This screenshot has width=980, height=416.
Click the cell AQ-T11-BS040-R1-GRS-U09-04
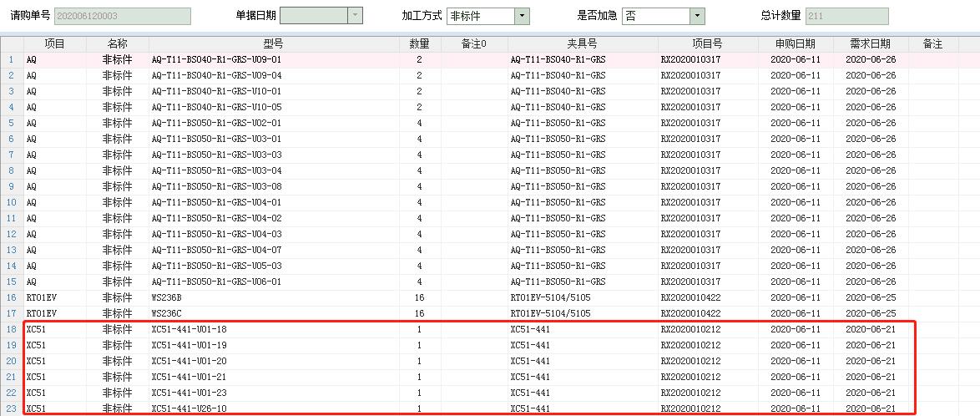[216, 75]
